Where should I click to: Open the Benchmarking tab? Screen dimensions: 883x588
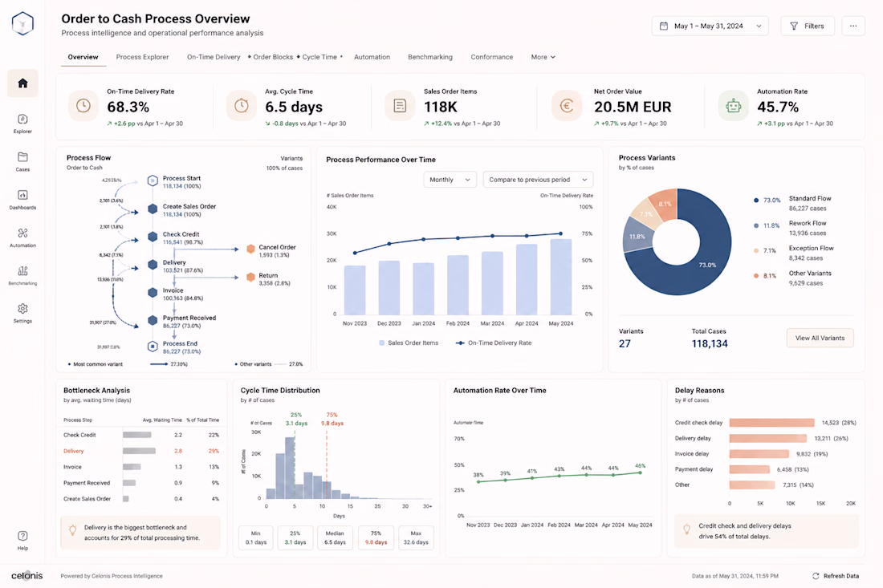(x=430, y=57)
